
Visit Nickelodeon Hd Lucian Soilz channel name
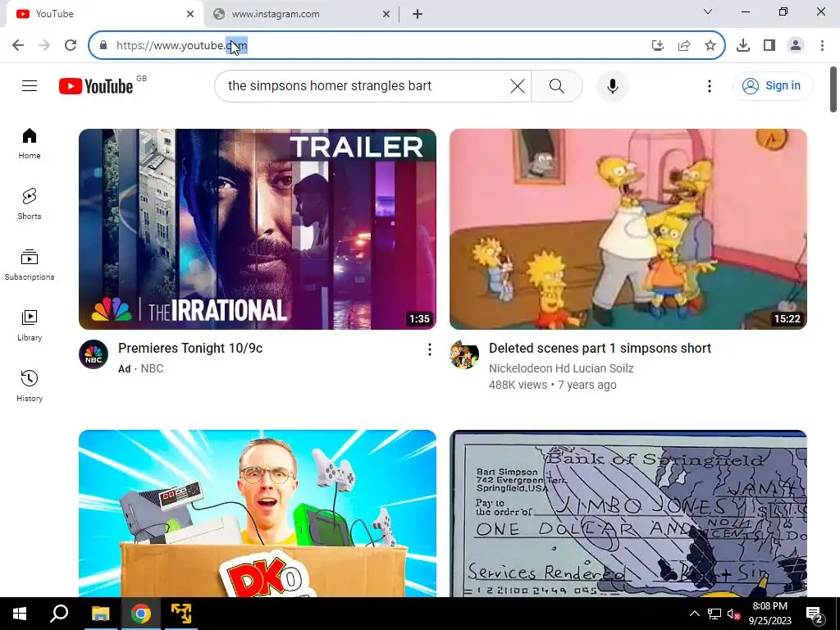[x=561, y=368]
